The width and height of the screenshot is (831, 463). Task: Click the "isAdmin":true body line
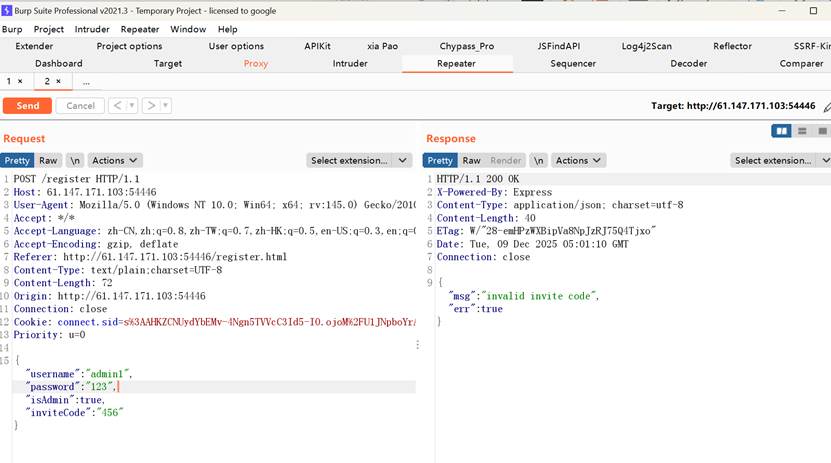coord(65,399)
